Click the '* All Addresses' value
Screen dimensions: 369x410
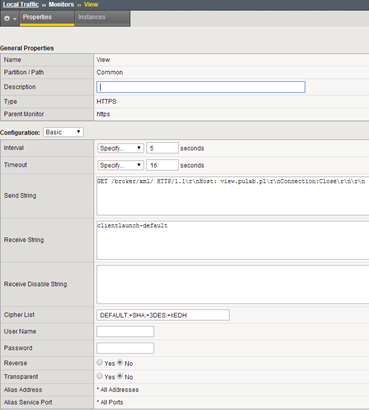(118, 390)
